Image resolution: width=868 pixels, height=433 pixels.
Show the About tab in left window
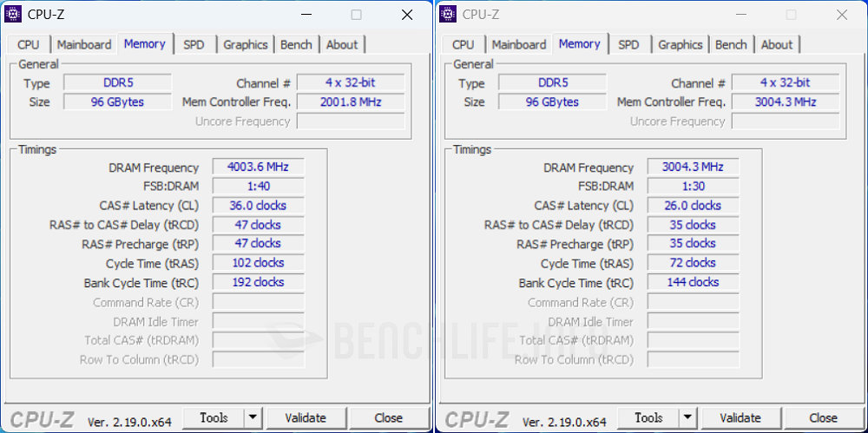tap(341, 45)
